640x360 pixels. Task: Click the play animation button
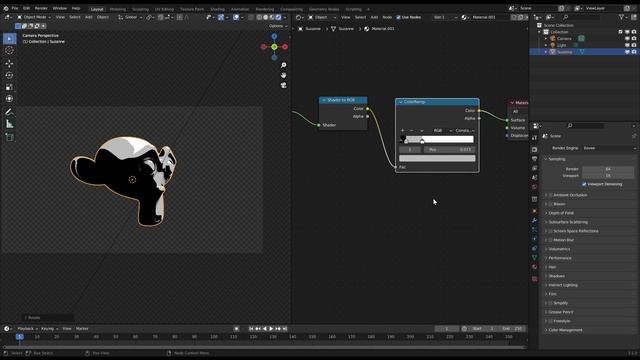click(x=271, y=329)
